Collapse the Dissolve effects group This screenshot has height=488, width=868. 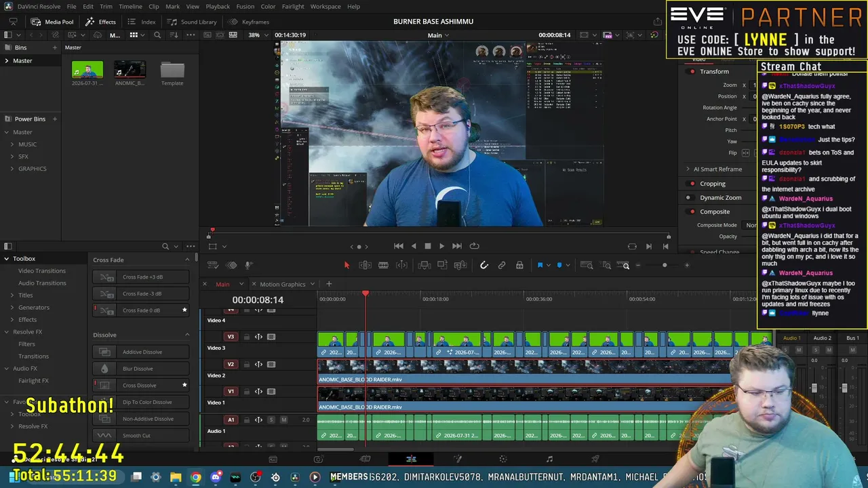pos(187,335)
